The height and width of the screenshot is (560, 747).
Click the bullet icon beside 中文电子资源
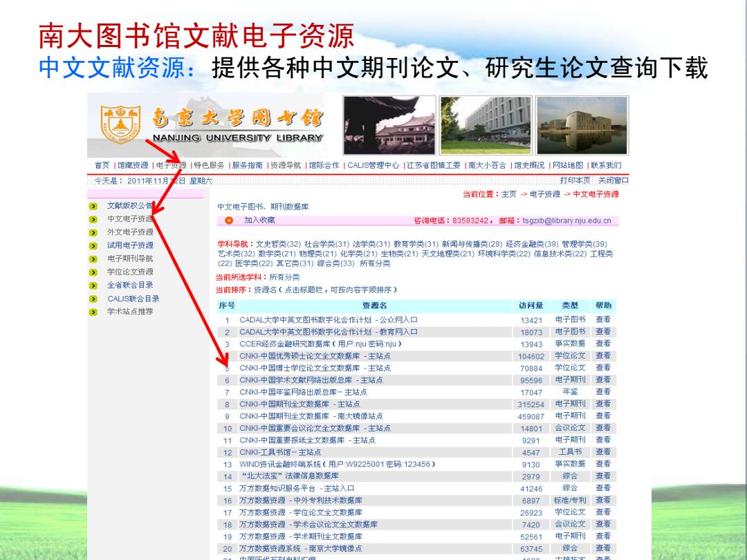click(x=93, y=220)
